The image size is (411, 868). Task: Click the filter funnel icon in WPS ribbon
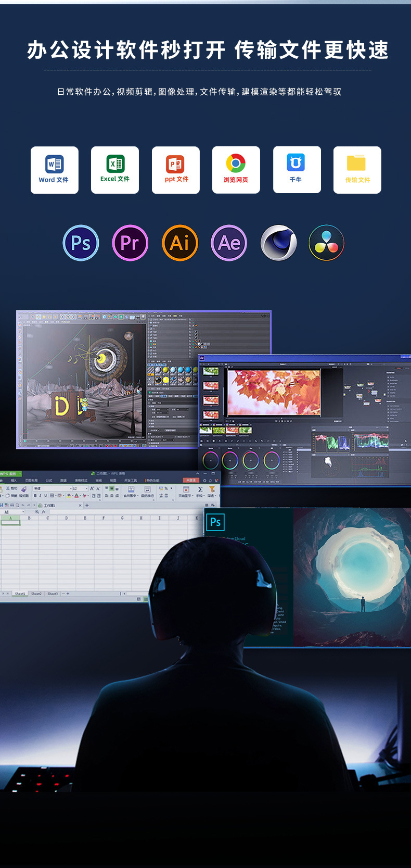[212, 489]
